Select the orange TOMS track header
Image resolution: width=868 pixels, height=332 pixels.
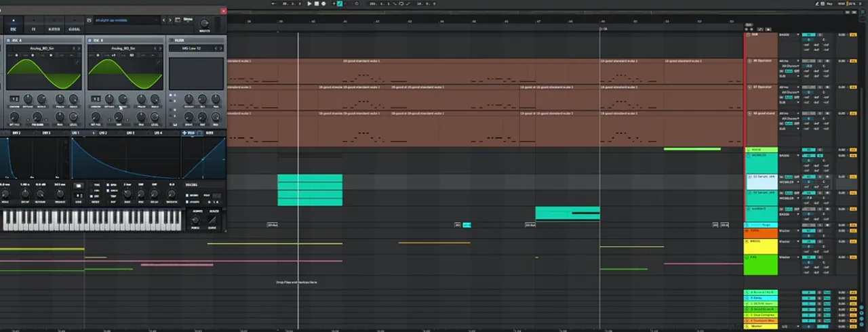click(x=761, y=233)
